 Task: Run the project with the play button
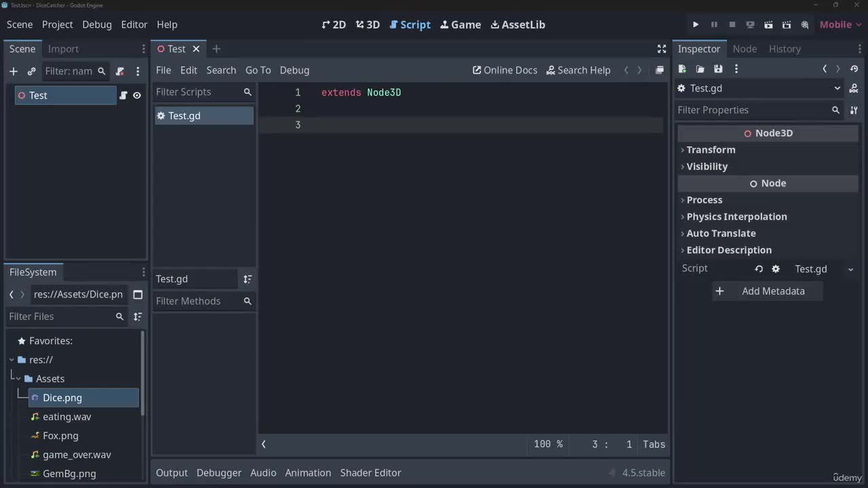(696, 24)
